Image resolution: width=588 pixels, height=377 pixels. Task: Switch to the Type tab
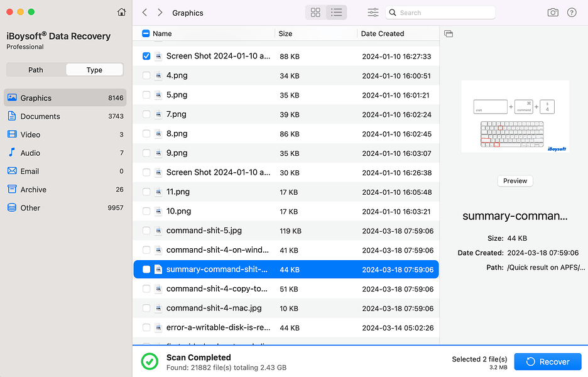point(94,70)
